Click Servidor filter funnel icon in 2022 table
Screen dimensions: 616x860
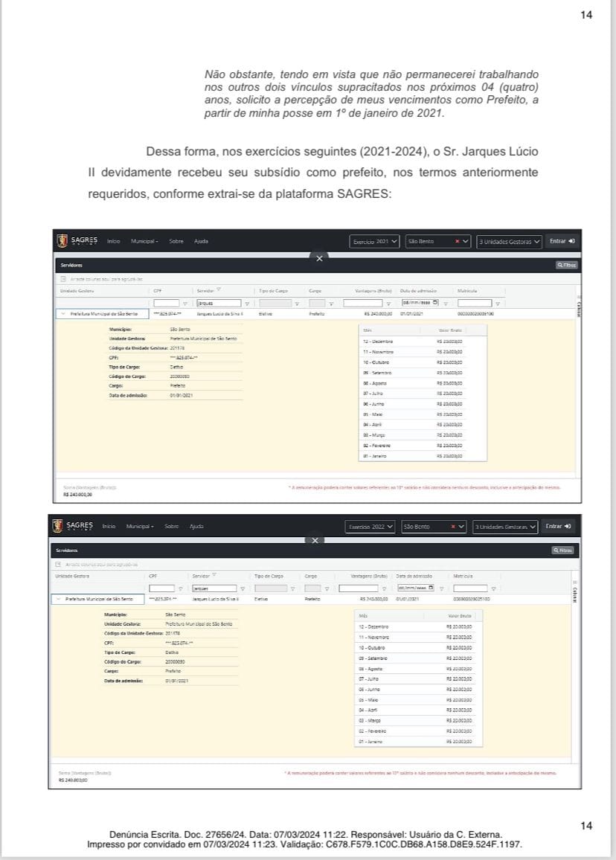point(243,588)
